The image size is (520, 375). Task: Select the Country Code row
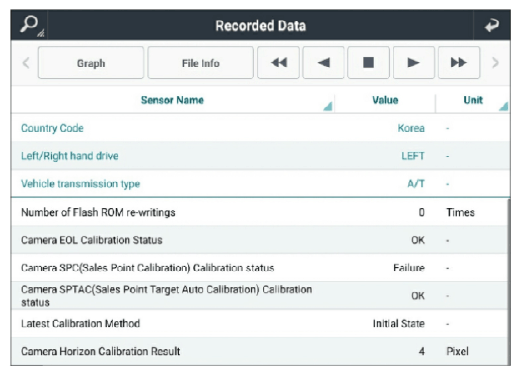[x=260, y=128]
